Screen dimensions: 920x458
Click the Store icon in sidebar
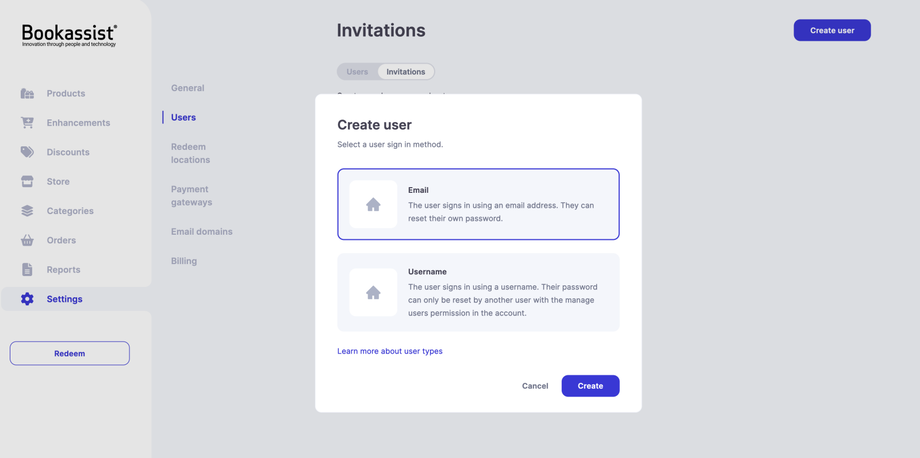click(x=27, y=182)
